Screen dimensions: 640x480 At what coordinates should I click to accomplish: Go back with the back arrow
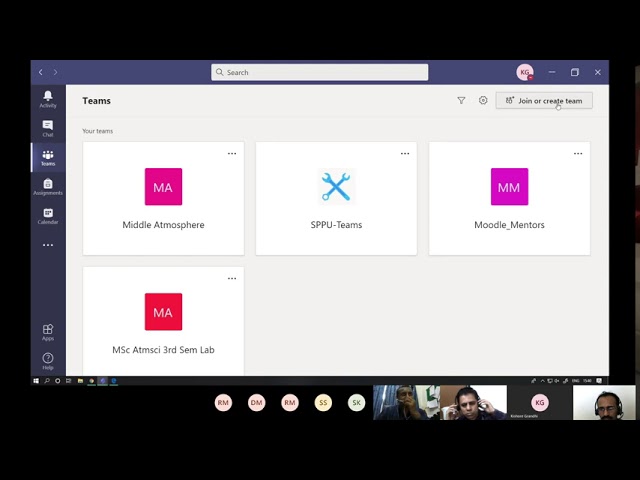[x=40, y=72]
